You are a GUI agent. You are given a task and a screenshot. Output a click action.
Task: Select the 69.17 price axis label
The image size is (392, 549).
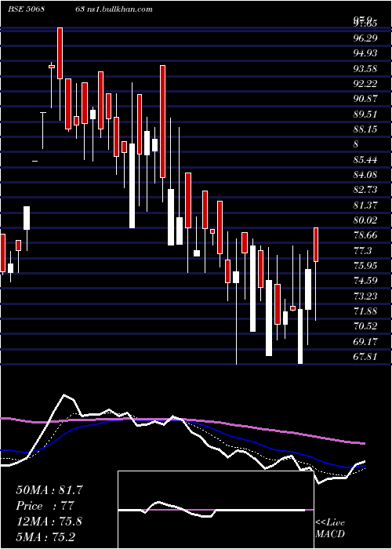(x=365, y=341)
